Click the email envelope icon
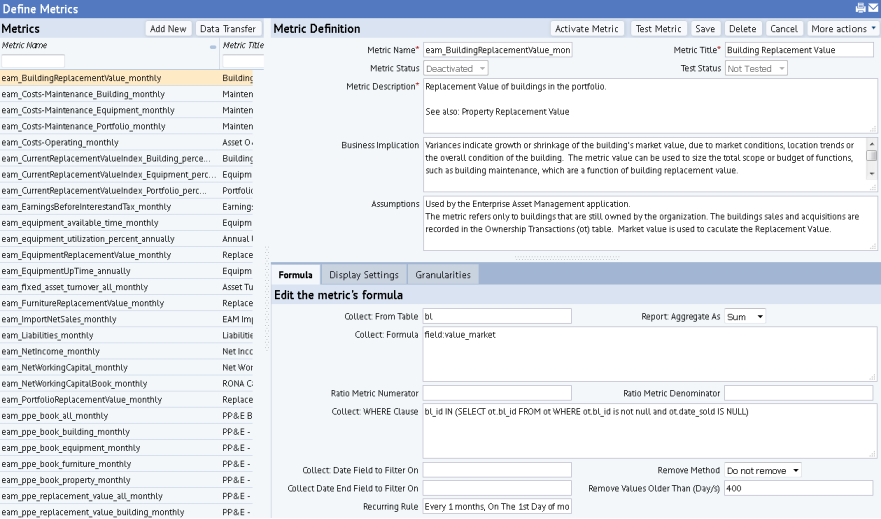The height and width of the screenshot is (519, 881). tap(873, 8)
